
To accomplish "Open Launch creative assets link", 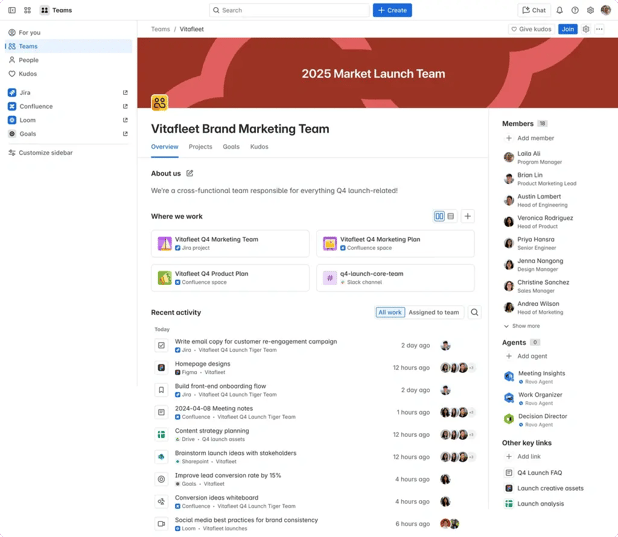I will pos(544,488).
